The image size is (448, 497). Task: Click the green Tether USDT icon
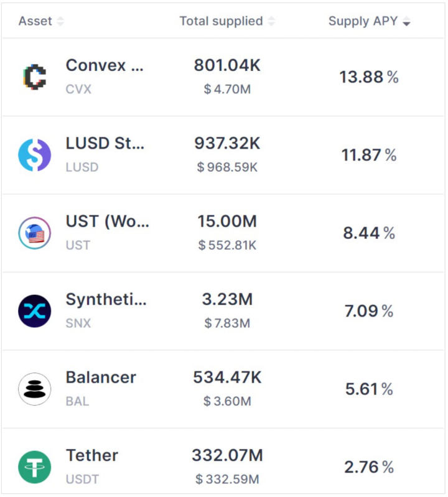[35, 467]
